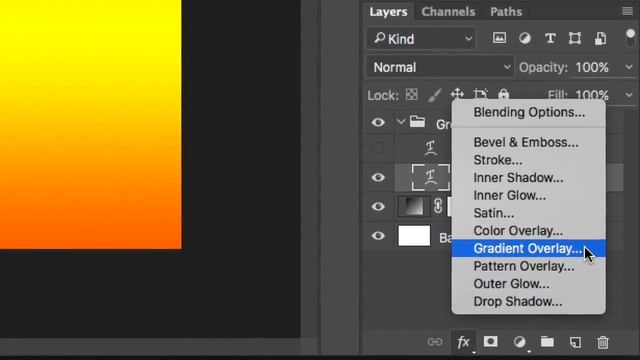Screen dimensions: 640x360
Task: Open the Fill slider dropdown arrow
Action: point(629,95)
